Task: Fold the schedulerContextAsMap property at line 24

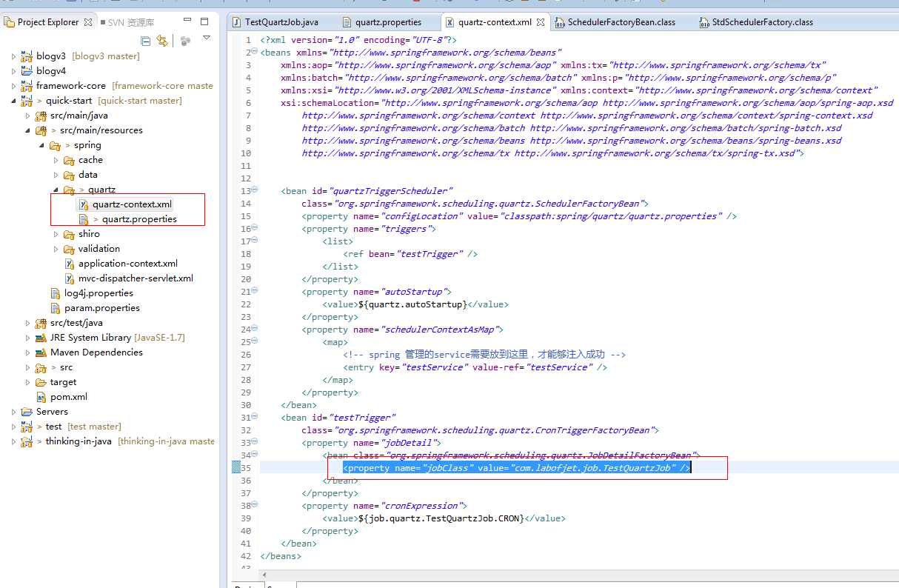Action: point(255,329)
